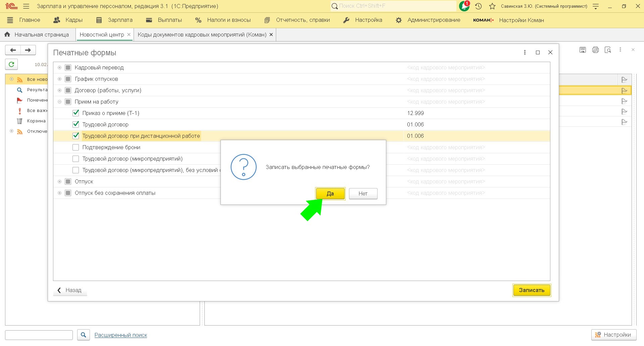
Task: Click the magnifier search button at bottom
Action: (x=83, y=335)
